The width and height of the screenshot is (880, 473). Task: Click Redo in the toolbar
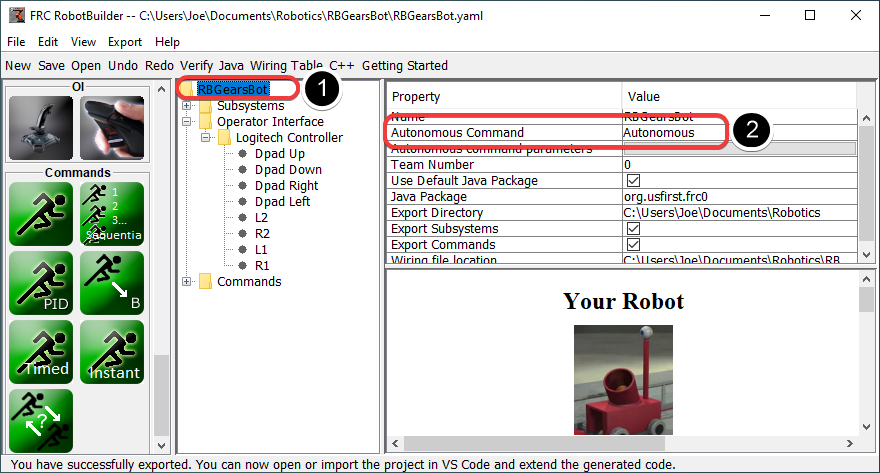(x=159, y=66)
